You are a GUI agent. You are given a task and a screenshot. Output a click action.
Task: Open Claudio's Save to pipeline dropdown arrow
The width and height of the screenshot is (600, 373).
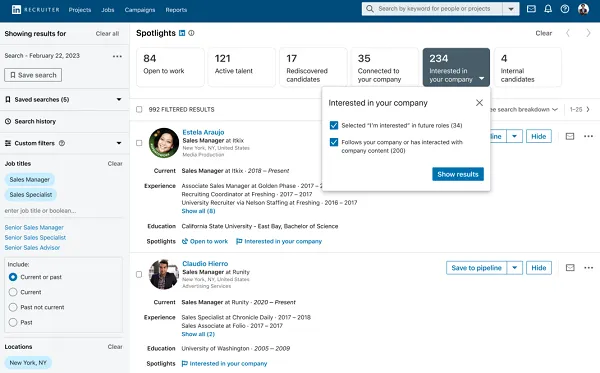click(515, 268)
